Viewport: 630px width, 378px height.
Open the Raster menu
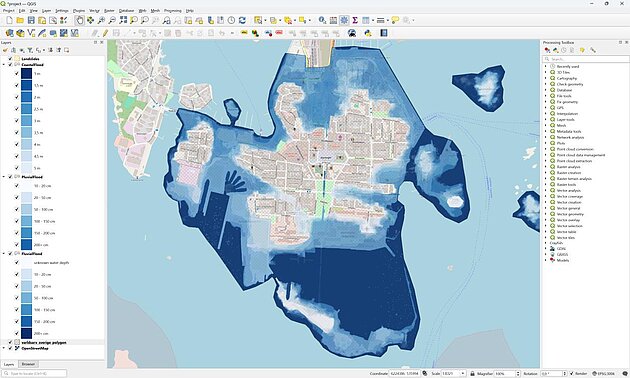pyautogui.click(x=109, y=11)
